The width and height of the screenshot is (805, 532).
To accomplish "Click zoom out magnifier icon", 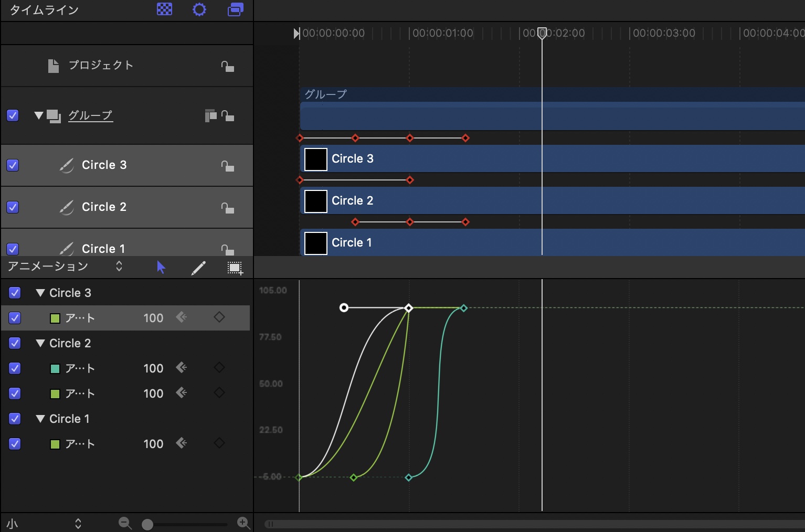I will pos(125,523).
